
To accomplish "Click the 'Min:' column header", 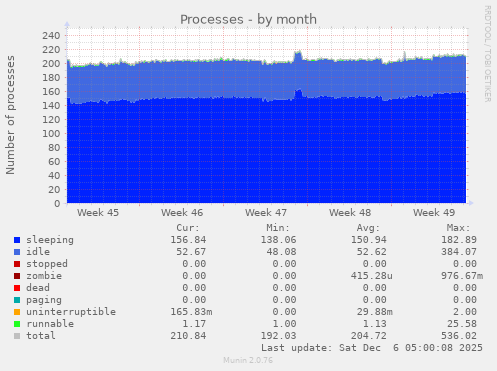I will pyautogui.click(x=278, y=228).
